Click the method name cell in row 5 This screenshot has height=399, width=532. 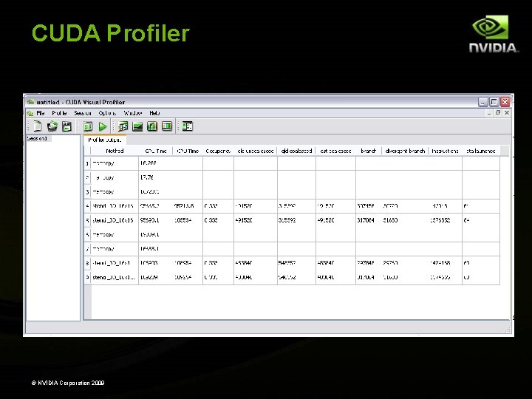(x=115, y=220)
